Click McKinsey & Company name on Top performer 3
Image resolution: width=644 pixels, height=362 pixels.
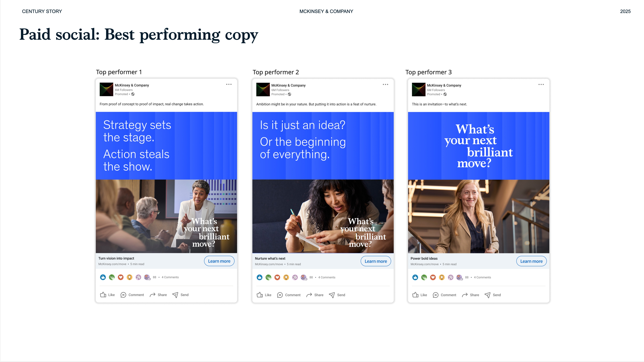click(x=444, y=85)
